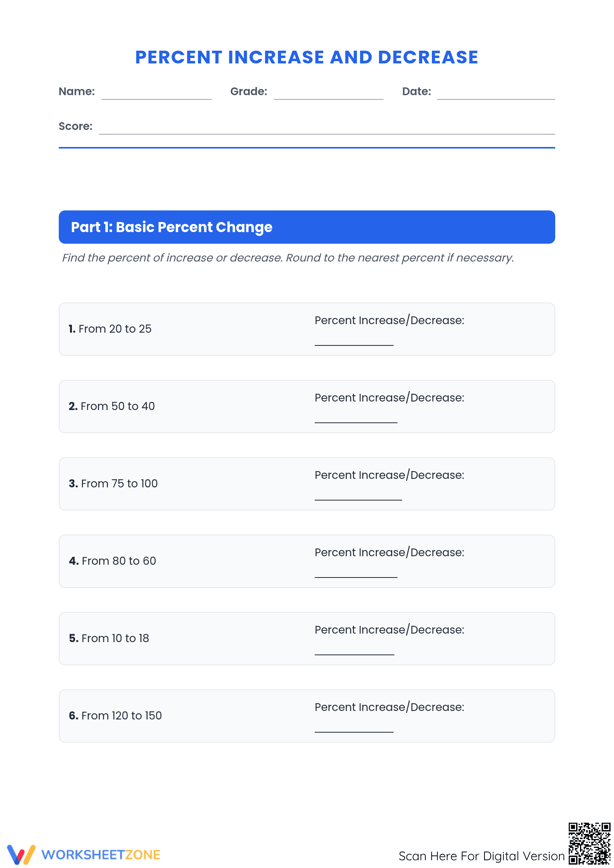Image resolution: width=614 pixels, height=868 pixels.
Task: Select the question 5 box From 10 to 18
Action: click(x=307, y=639)
